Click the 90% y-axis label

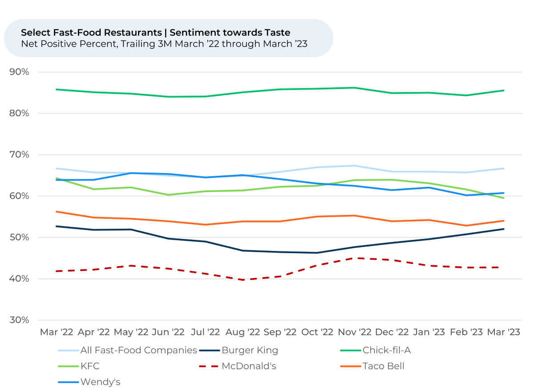pos(20,72)
